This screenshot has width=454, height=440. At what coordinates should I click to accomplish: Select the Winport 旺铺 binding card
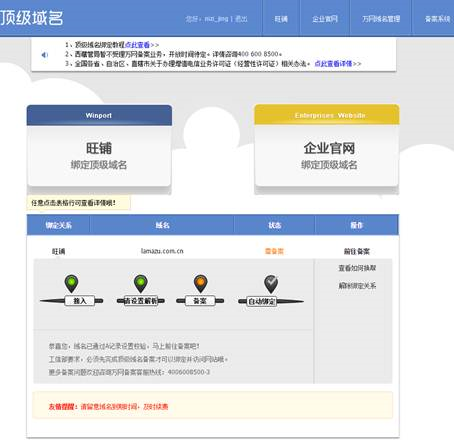(x=99, y=149)
